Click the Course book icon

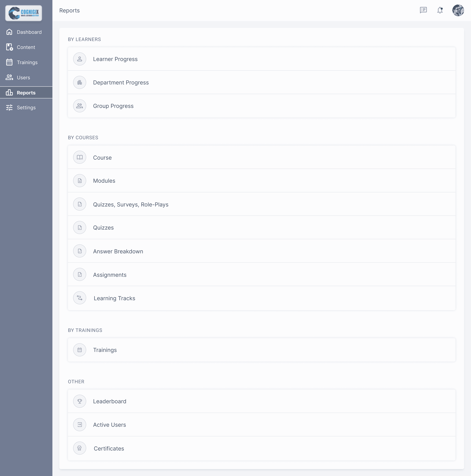pos(80,157)
